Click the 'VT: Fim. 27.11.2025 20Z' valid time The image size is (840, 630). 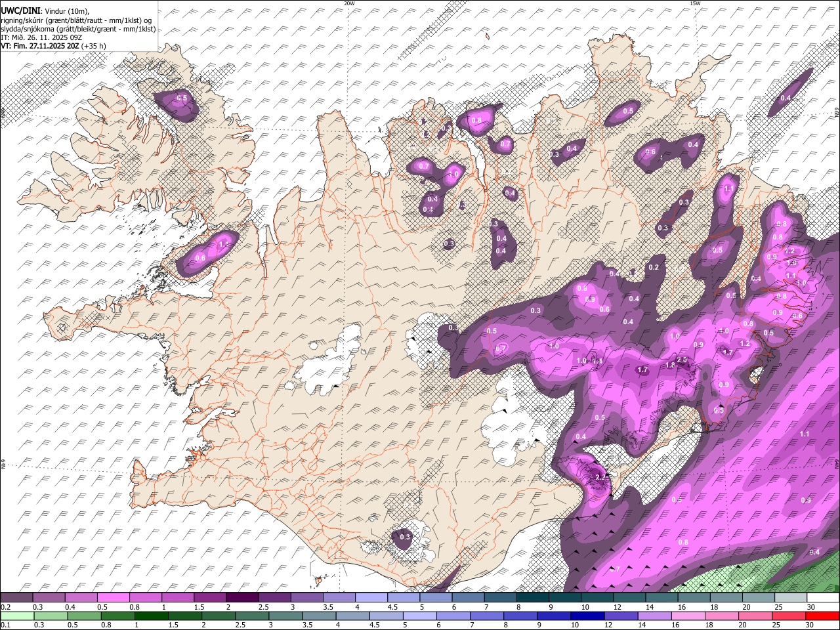pos(40,46)
